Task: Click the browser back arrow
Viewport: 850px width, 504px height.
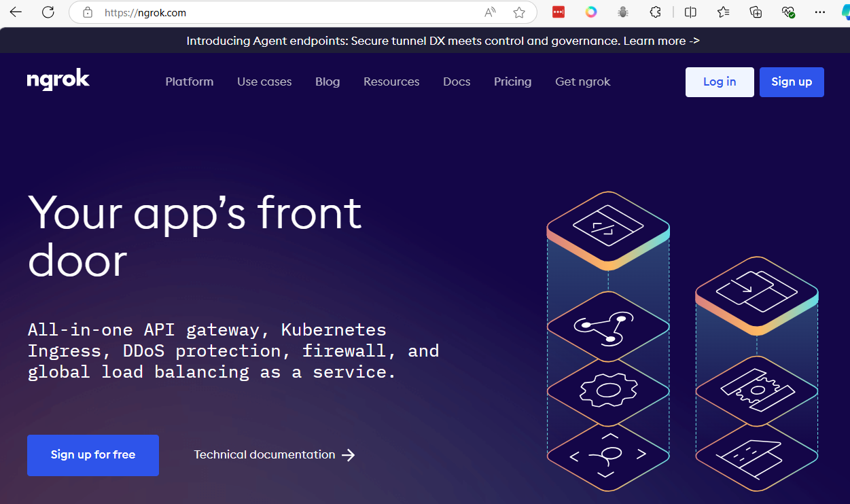Action: click(x=15, y=12)
